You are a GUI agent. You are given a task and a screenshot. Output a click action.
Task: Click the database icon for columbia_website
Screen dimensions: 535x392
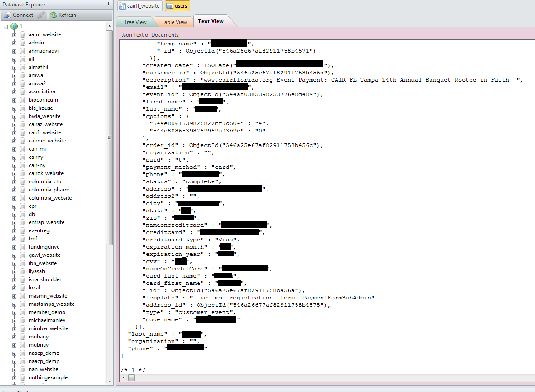[x=23, y=198]
